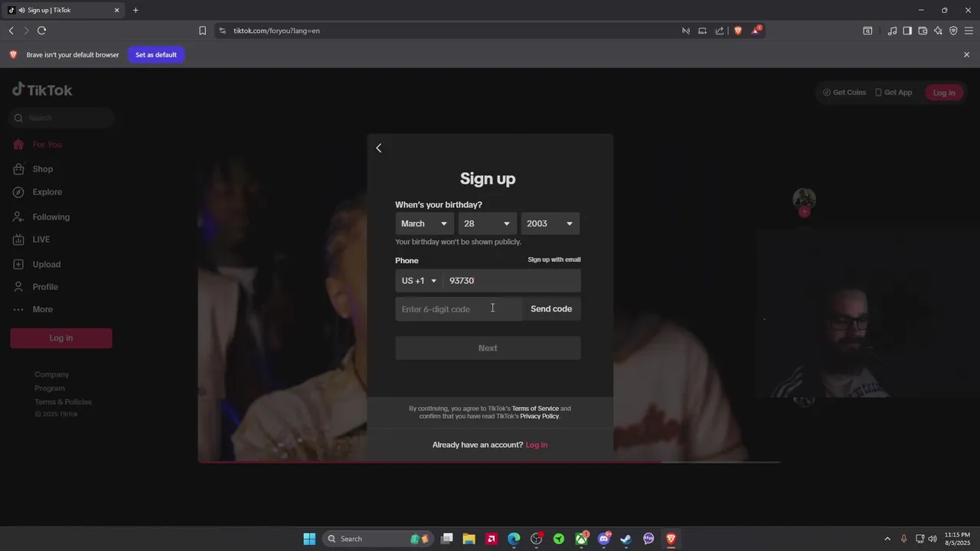This screenshot has width=980, height=551.
Task: Click the TikTok logo
Action: 42,90
